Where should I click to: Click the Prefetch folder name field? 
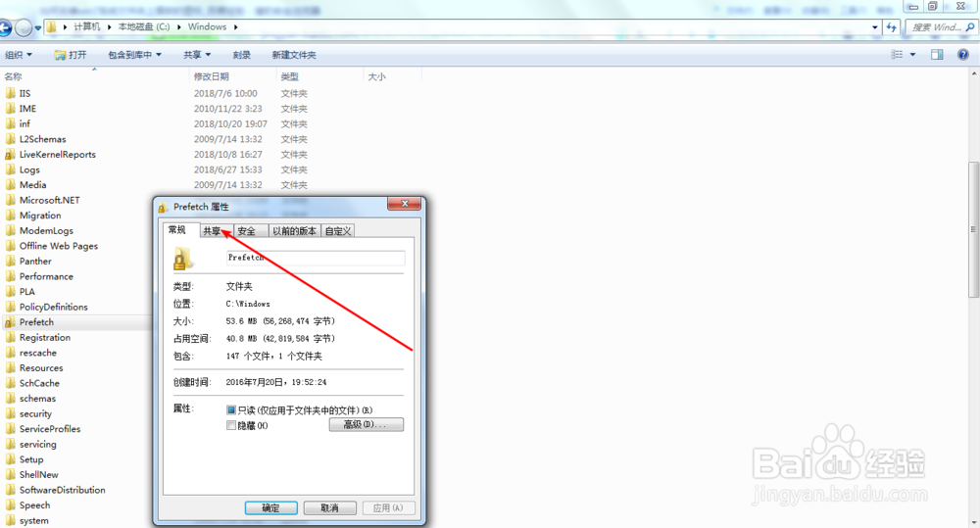316,258
